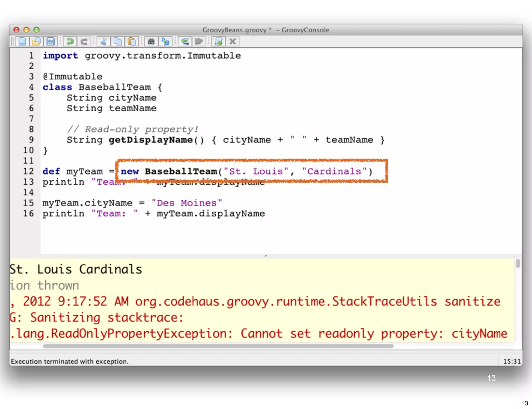Cut selection with the scissors icon
This screenshot has height=409, width=532.
[103, 42]
